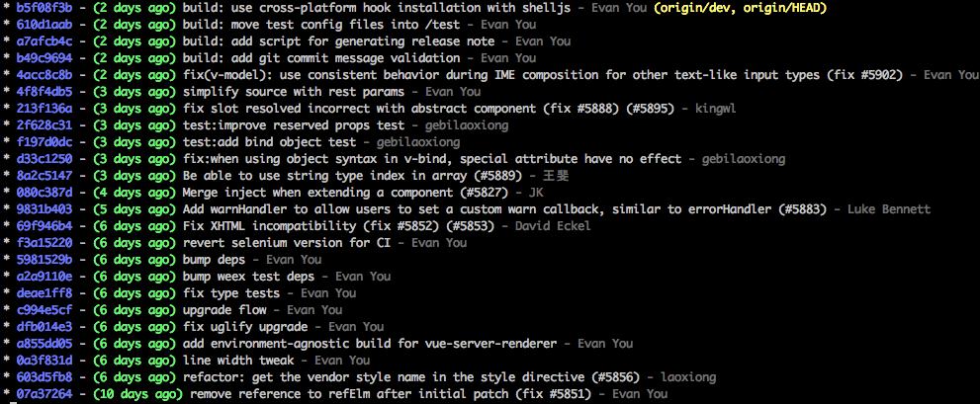Select commit hash 213f136a
The width and height of the screenshot is (980, 404).
pos(45,109)
